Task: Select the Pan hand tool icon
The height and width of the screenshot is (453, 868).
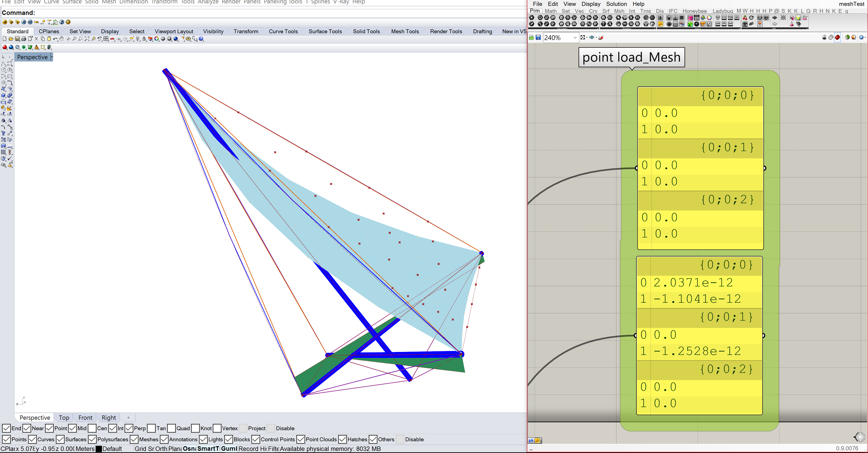Action: pos(61,39)
